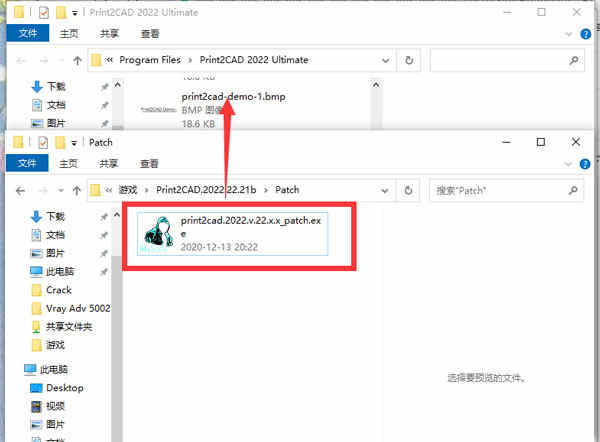The height and width of the screenshot is (442, 600).
Task: Open help in Patch window
Action: click(585, 164)
